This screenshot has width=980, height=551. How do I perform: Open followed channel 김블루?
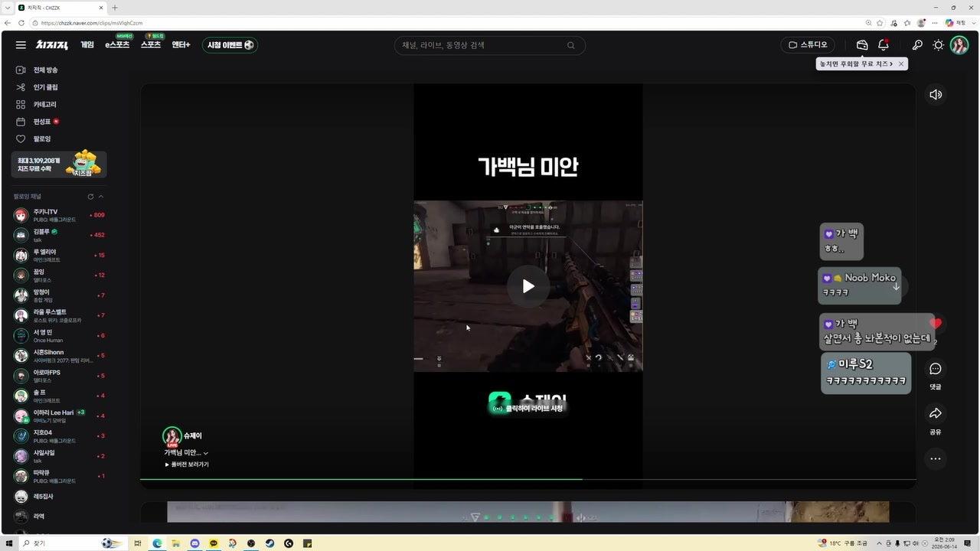click(60, 235)
